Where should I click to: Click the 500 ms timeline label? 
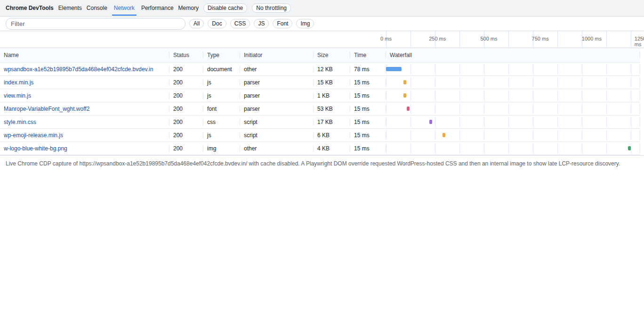[x=489, y=39]
